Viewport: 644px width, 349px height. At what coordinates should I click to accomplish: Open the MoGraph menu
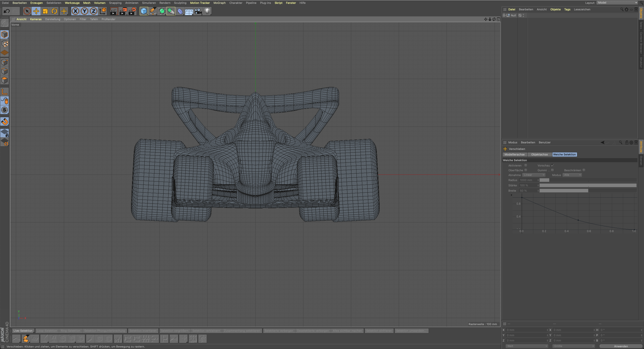[219, 3]
